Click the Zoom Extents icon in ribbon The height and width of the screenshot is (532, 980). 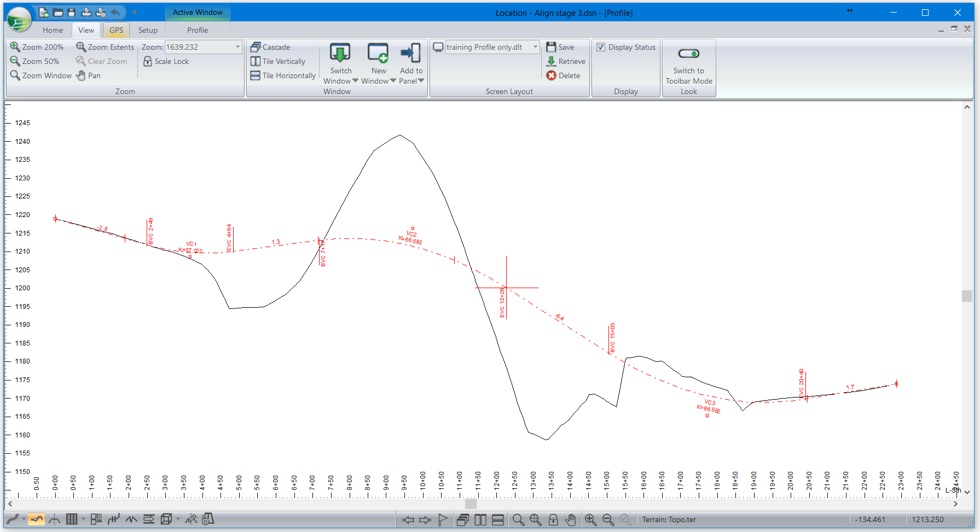(x=81, y=47)
